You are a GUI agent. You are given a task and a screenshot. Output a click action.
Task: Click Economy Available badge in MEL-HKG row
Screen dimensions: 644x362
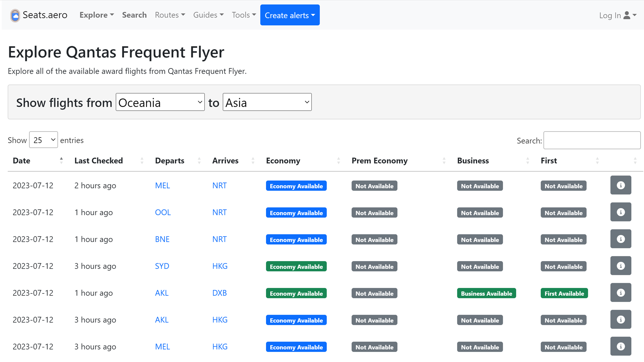click(296, 347)
